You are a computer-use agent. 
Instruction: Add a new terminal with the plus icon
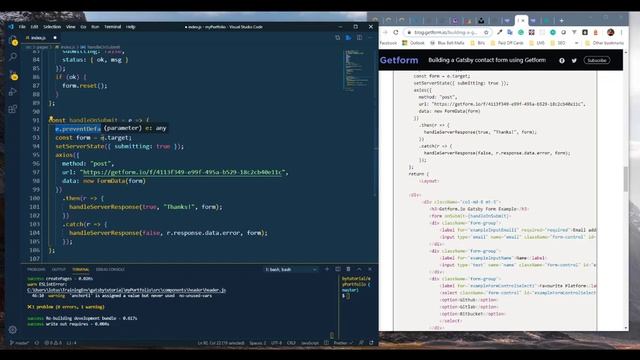click(327, 269)
